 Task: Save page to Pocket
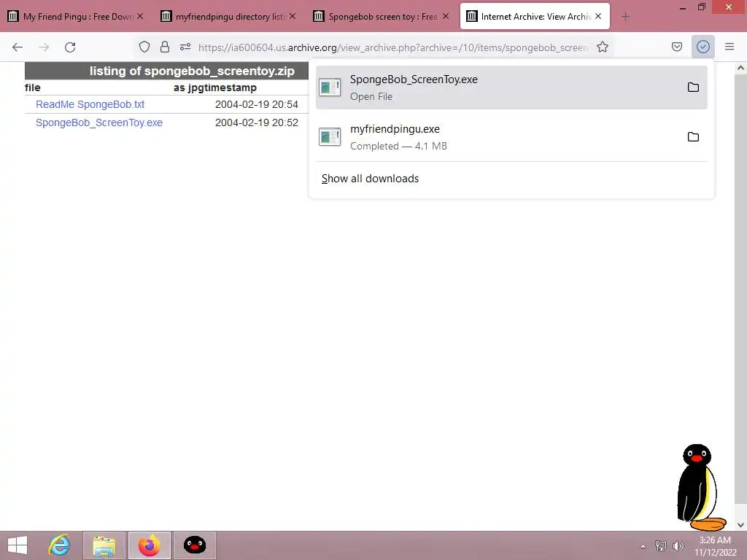pyautogui.click(x=677, y=47)
